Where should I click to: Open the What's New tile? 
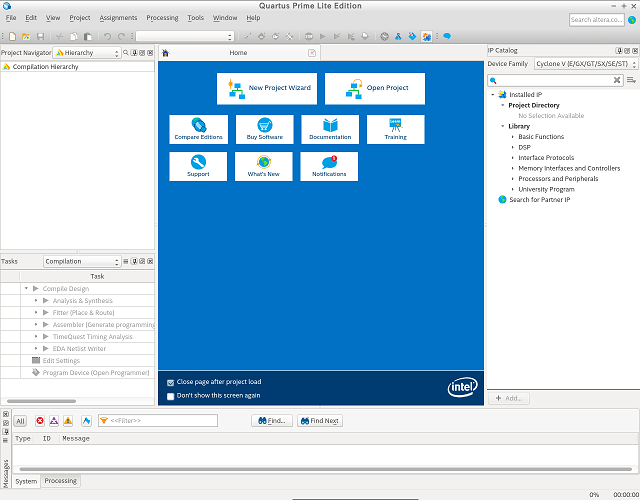pos(264,166)
